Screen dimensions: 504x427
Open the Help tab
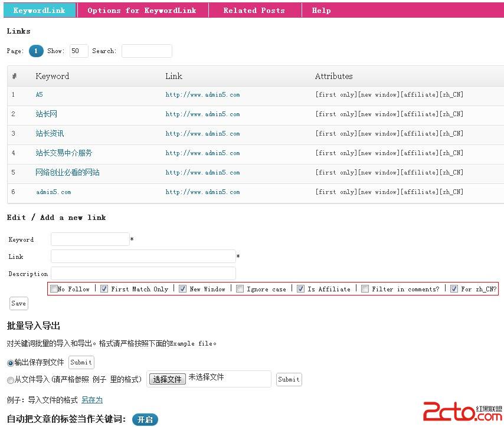(321, 10)
